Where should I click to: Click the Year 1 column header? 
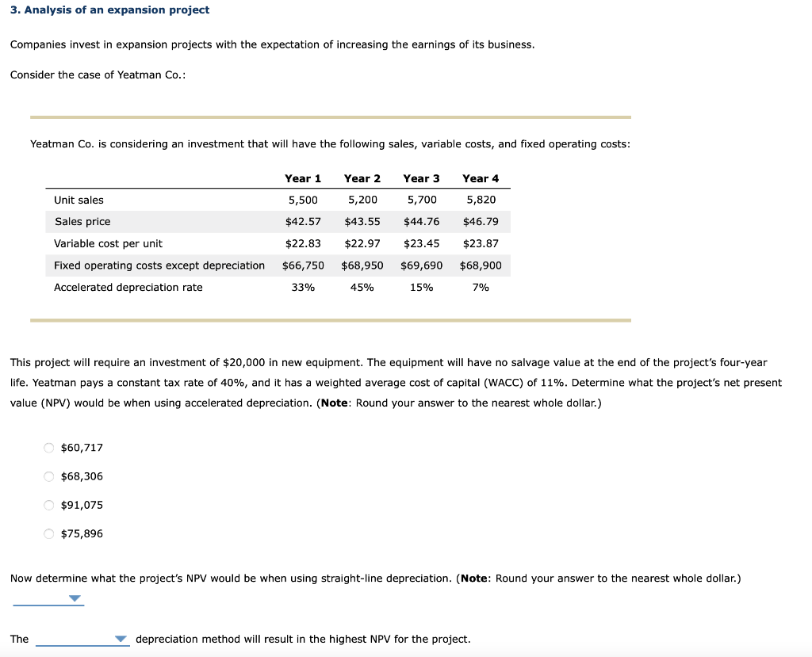(302, 178)
